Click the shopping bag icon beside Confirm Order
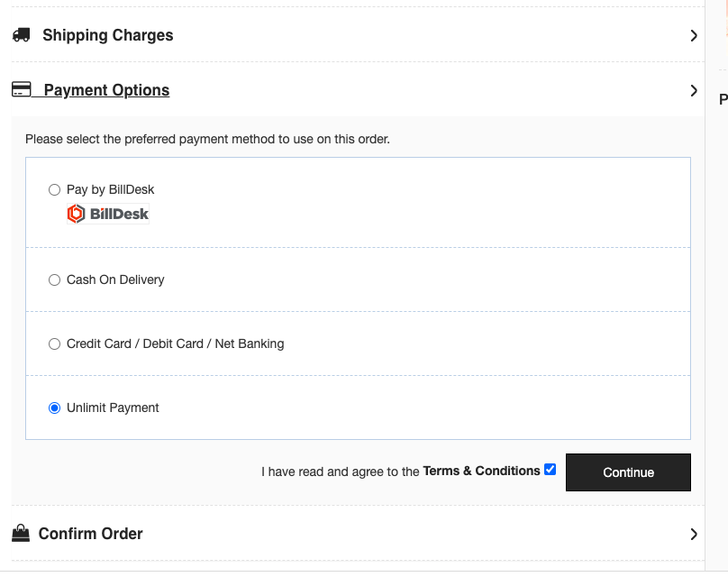 tap(22, 533)
